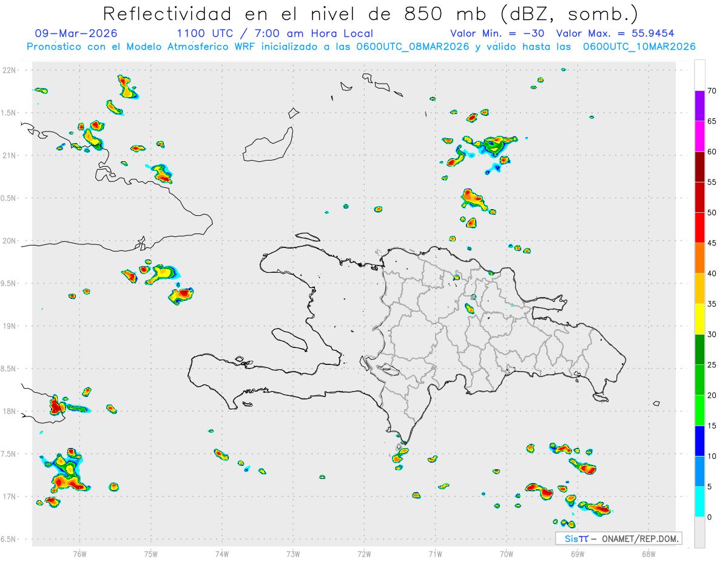
Task: Pick the white above-70 color band
Action: pos(699,75)
